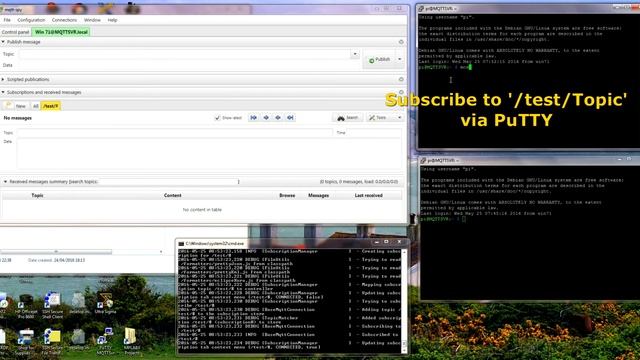Viewport: 640px width, 360px height.
Task: Open the Window menu
Action: (x=92, y=20)
